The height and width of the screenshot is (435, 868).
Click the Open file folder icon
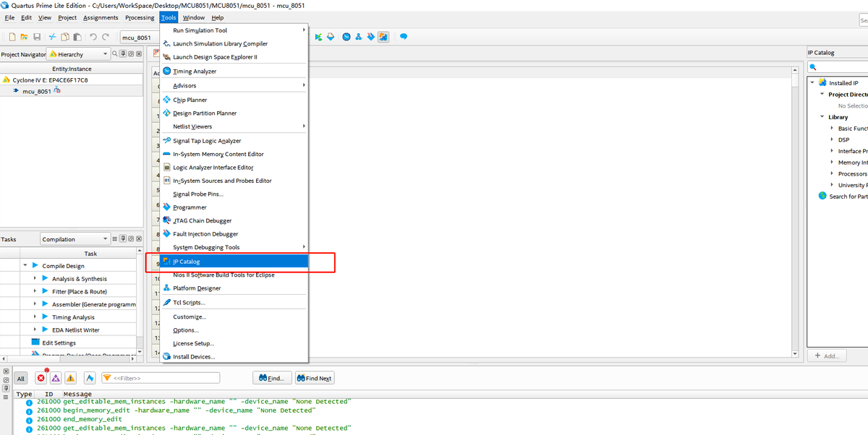[24, 37]
